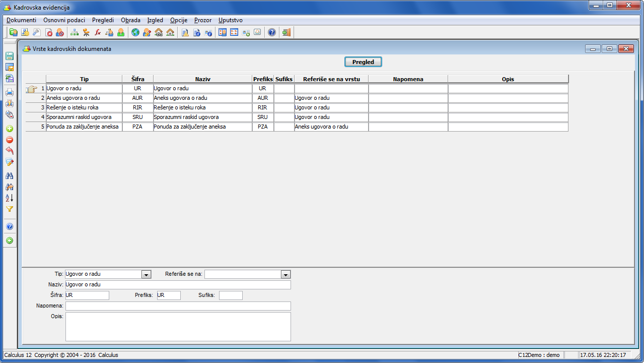Click the Naziv column header
The height and width of the screenshot is (363, 644).
(x=202, y=79)
